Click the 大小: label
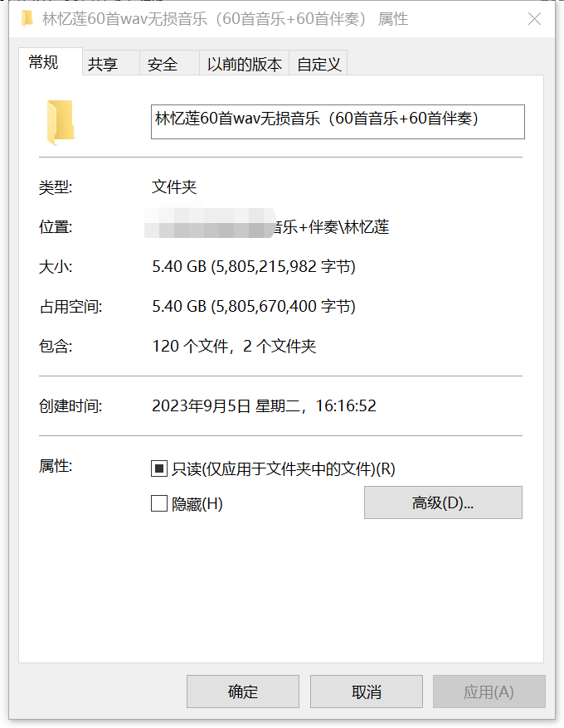The image size is (564, 728). tap(56, 267)
